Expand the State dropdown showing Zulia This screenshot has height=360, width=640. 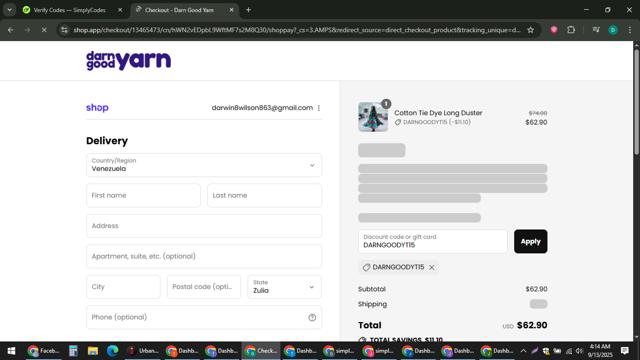[x=284, y=287]
